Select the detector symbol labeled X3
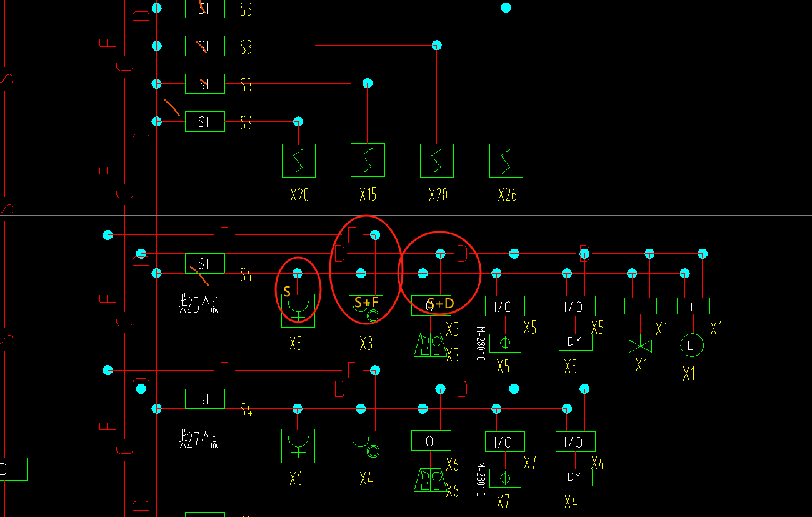This screenshot has width=812, height=517. point(366,311)
